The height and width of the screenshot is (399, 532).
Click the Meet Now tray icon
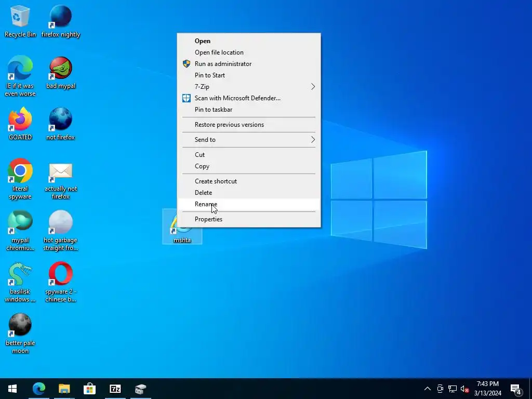tap(440, 389)
